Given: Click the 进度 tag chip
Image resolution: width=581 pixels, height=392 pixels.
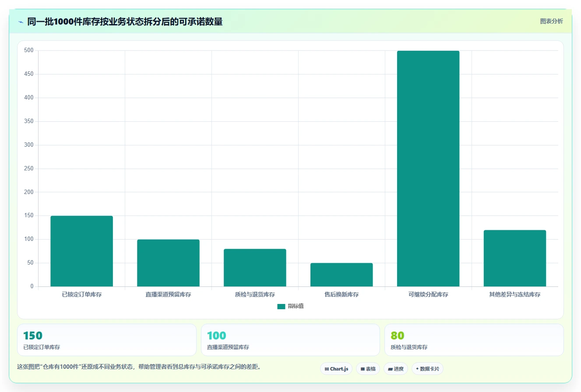Looking at the screenshot, I should click(x=396, y=369).
